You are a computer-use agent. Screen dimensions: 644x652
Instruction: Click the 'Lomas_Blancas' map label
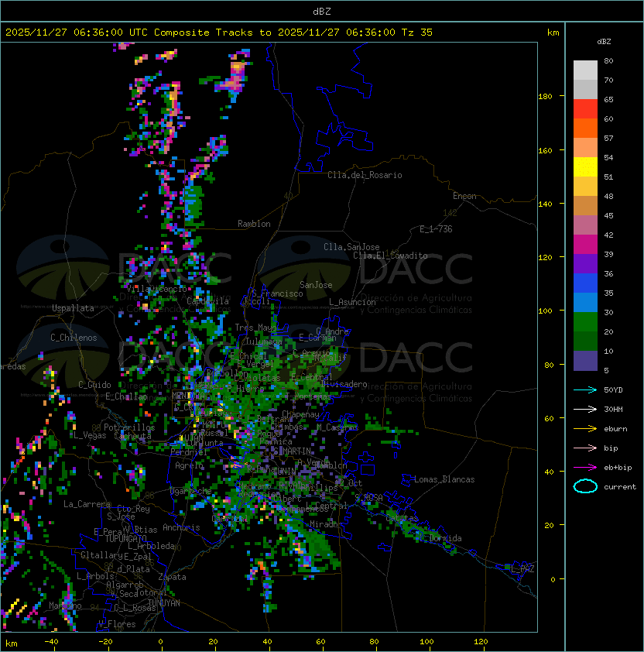point(444,479)
